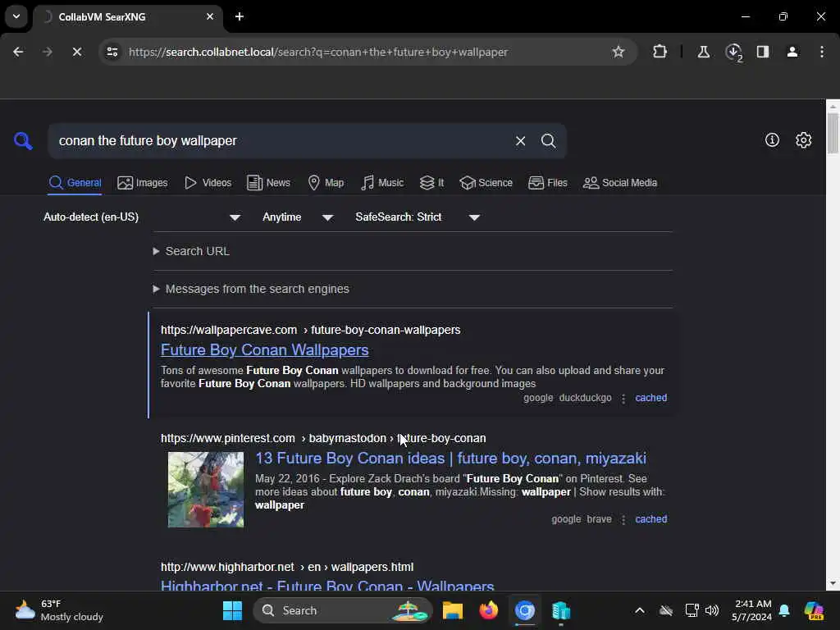Open SearXNG preferences gear icon
The width and height of the screenshot is (840, 630).
point(803,139)
